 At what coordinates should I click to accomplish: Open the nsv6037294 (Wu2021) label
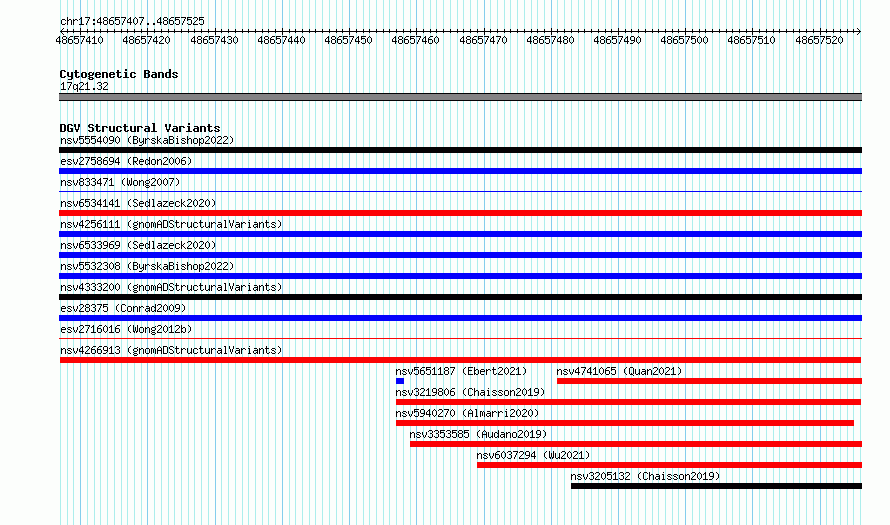pos(534,455)
